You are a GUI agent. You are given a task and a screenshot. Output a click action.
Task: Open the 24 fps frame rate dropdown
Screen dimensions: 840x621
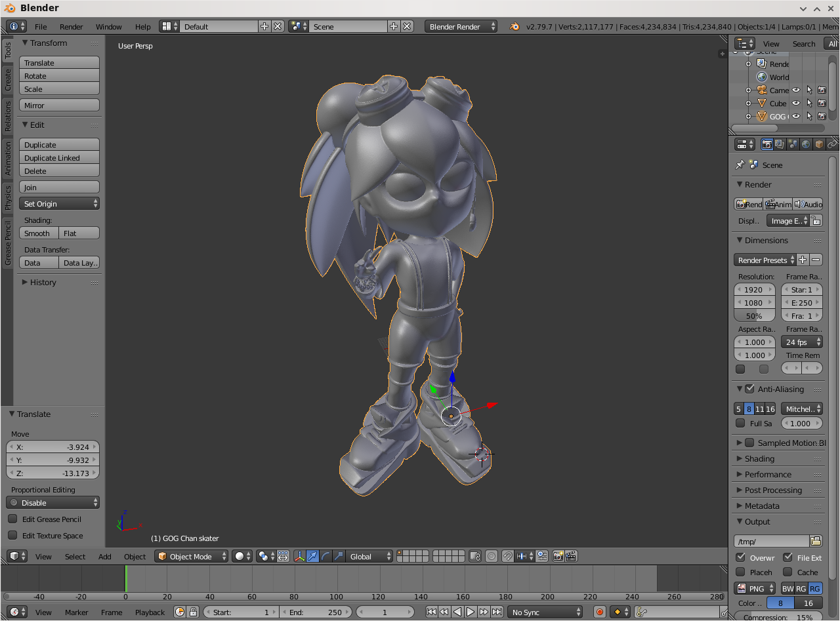[801, 342]
